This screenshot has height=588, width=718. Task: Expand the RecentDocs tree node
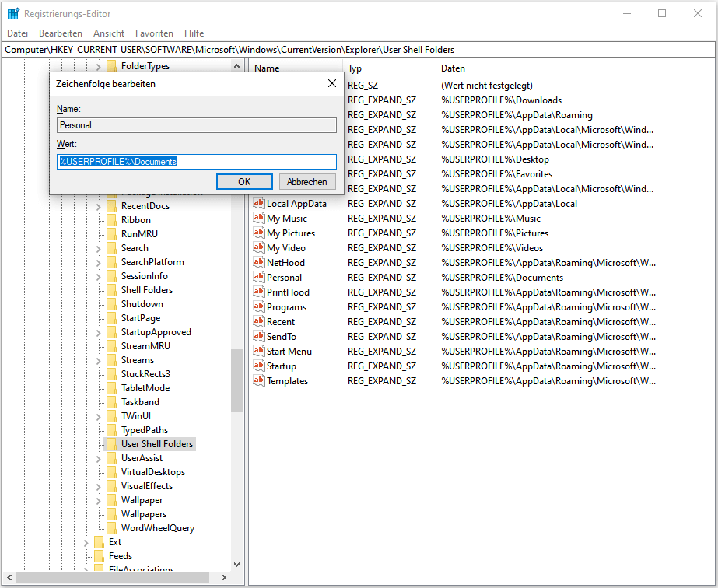pyautogui.click(x=99, y=206)
